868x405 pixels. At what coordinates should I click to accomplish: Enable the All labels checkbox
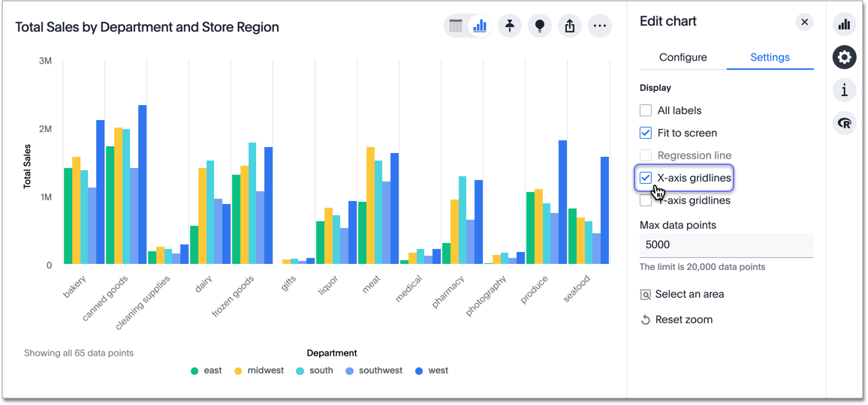(x=646, y=110)
